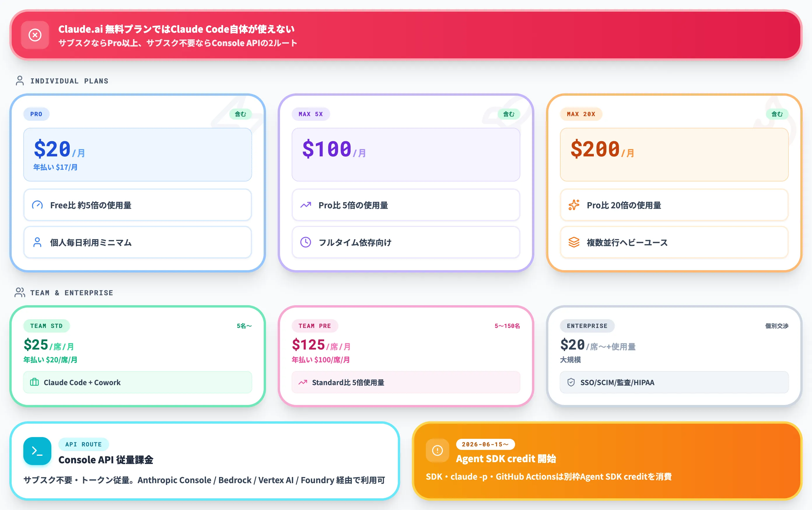This screenshot has width=812, height=510.
Task: Click the 2026-06-15〜 date pill
Action: 485,444
